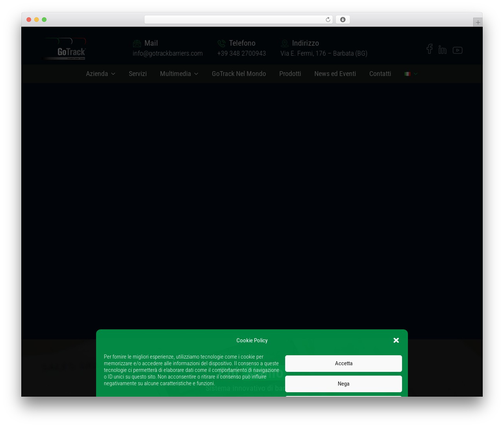504x427 pixels.
Task: Open the Servizi menu item
Action: coord(138,74)
